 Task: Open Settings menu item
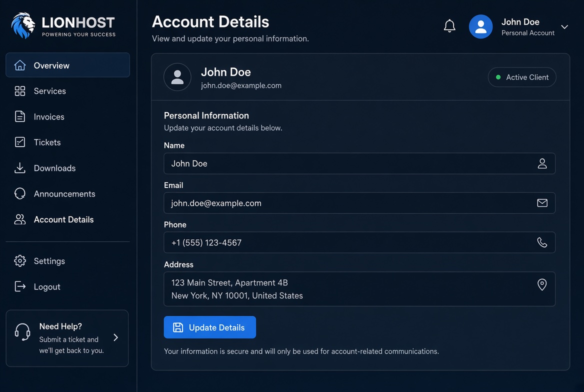[x=68, y=261]
